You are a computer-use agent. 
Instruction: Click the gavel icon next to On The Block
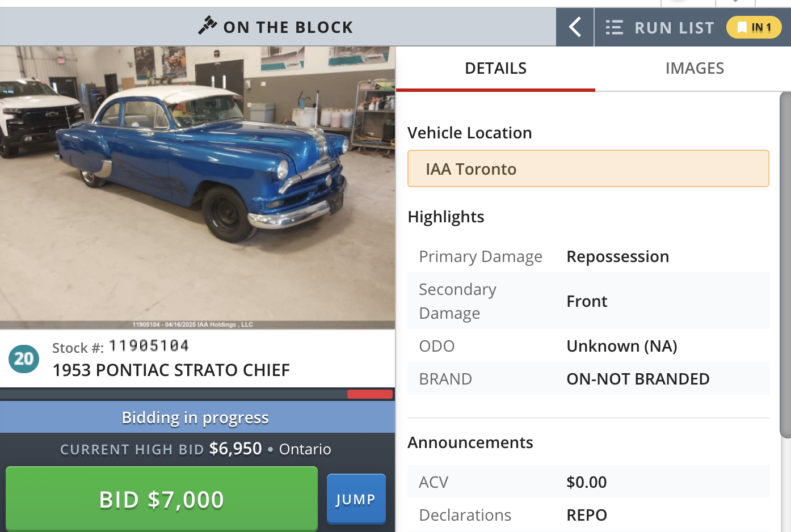(x=207, y=26)
